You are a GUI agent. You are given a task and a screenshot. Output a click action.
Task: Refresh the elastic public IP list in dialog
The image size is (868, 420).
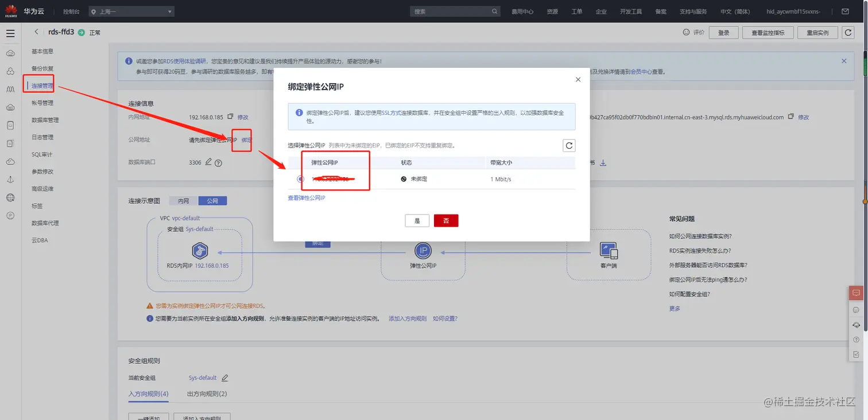pos(569,145)
